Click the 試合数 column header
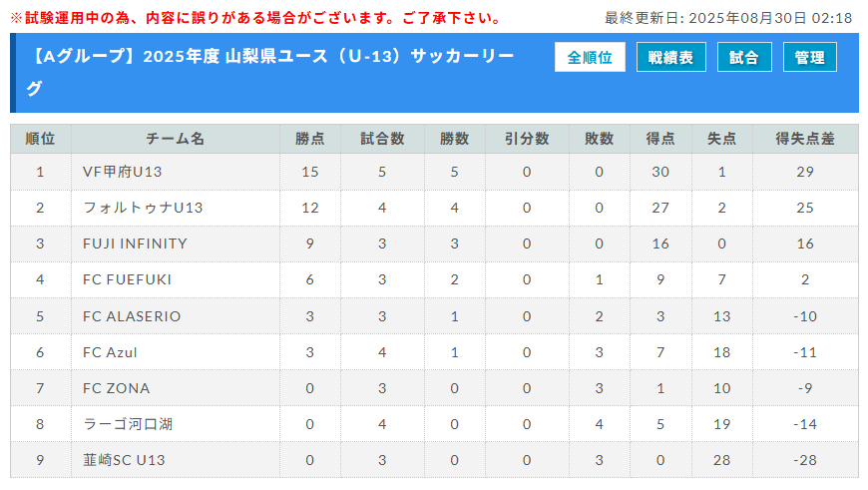The width and height of the screenshot is (868, 490). tap(382, 139)
